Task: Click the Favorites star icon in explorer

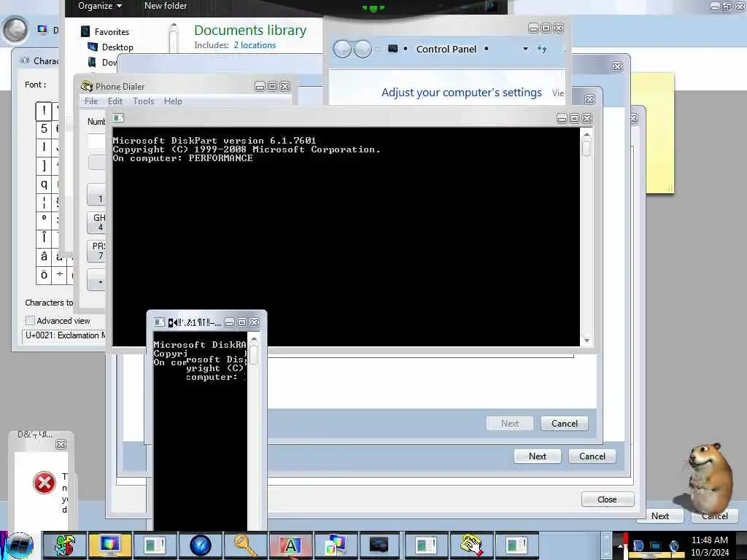Action: click(x=85, y=31)
